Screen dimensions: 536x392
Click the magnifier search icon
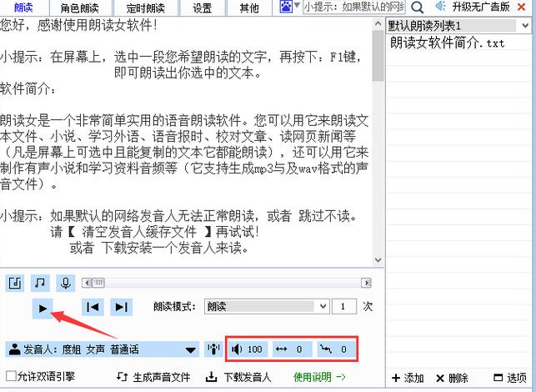pos(417,7)
